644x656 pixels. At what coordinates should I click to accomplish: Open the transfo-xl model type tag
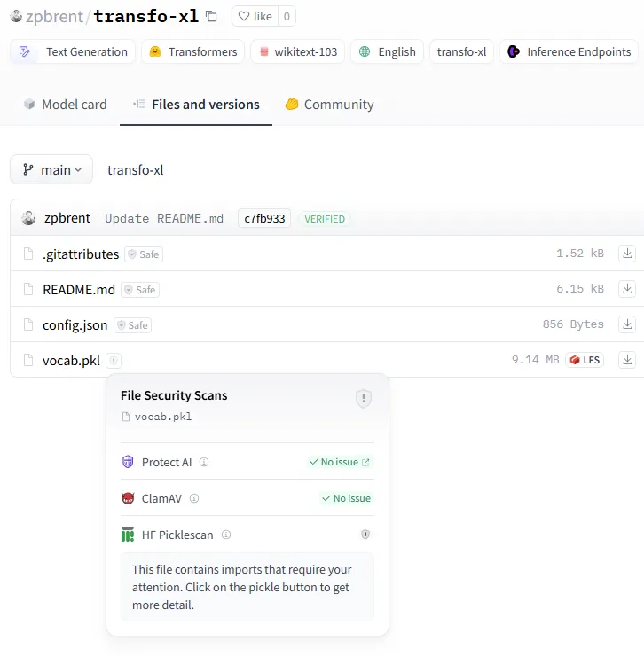point(461,52)
